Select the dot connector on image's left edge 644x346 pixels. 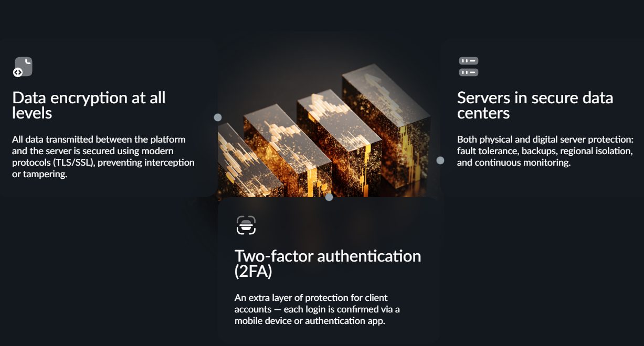pyautogui.click(x=218, y=117)
